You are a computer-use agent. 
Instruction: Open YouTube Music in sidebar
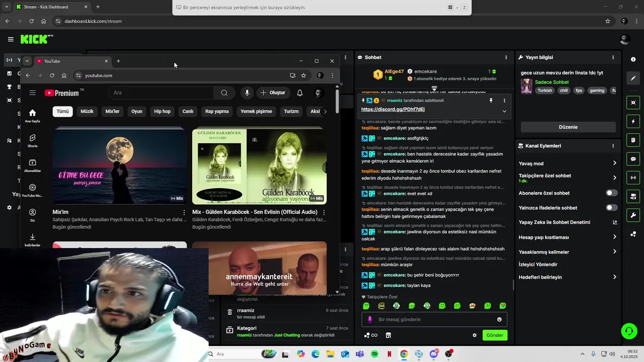(x=33, y=190)
